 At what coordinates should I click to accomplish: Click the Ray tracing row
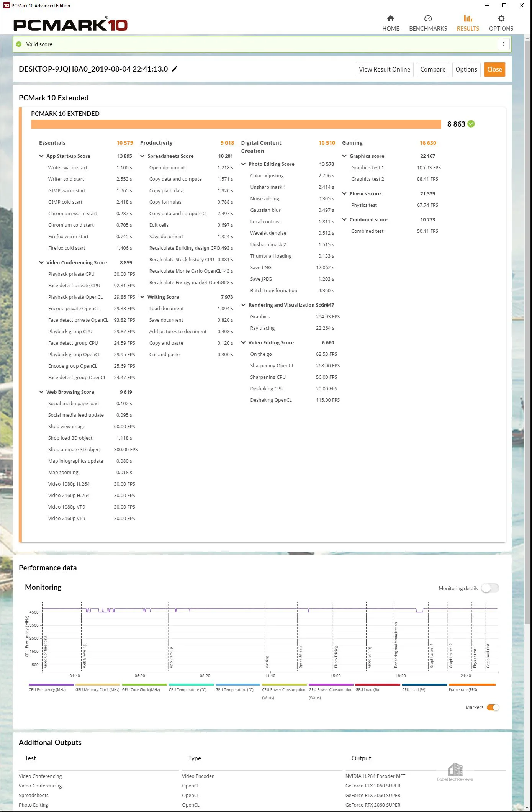point(292,328)
